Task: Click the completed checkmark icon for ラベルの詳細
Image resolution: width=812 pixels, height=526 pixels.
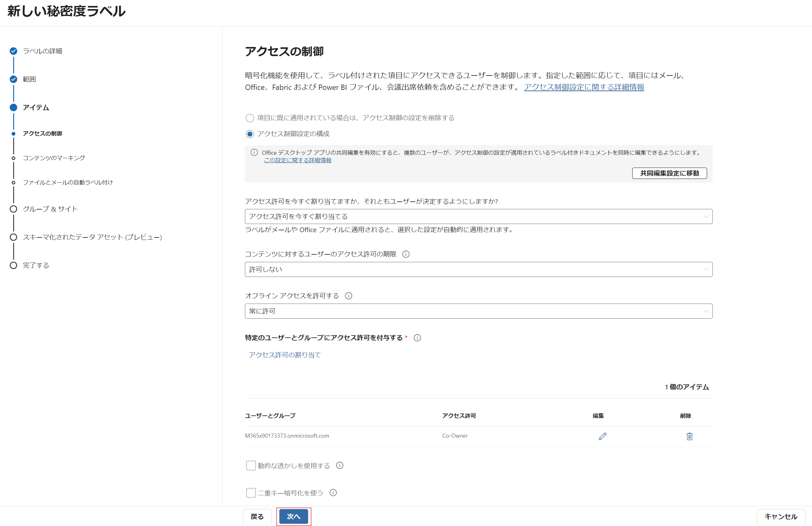Action: 13,51
